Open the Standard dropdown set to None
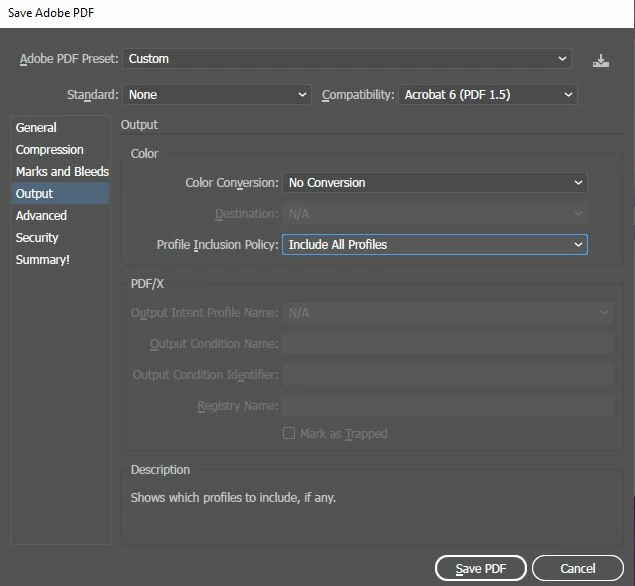 tap(217, 95)
